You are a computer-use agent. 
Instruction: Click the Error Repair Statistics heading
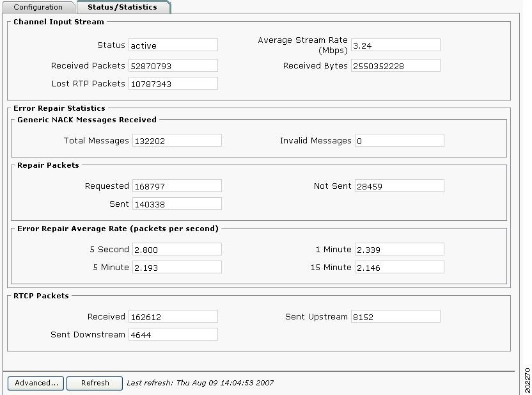click(x=59, y=108)
